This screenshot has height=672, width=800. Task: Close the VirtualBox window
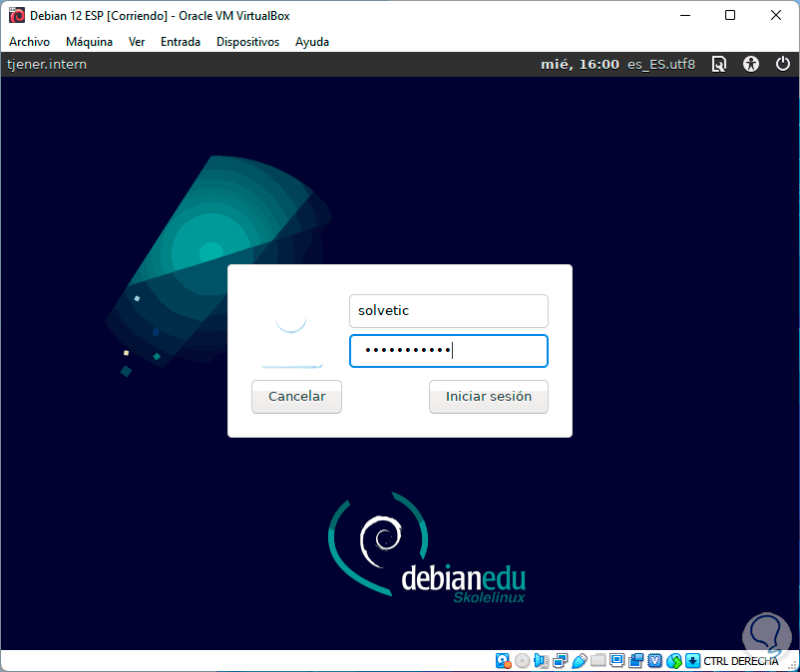[775, 15]
